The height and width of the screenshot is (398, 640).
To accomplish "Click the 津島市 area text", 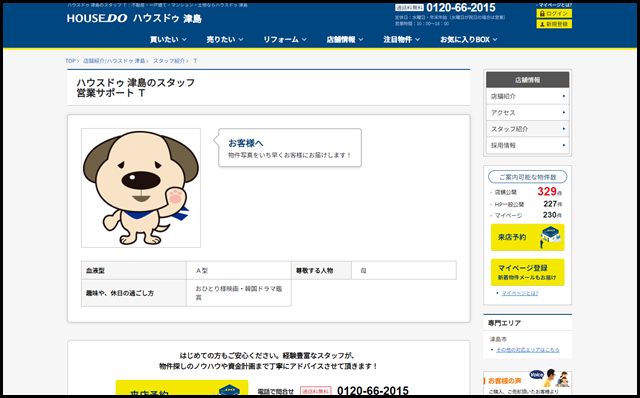I will 498,339.
